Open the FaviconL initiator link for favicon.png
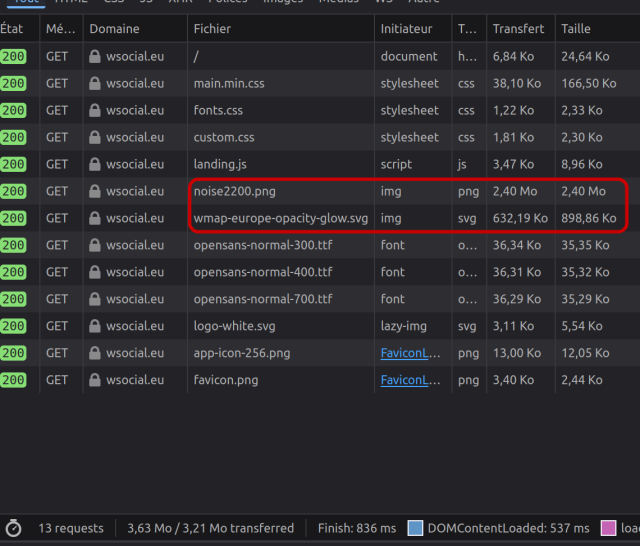Viewport: 640px width, 546px height. tap(409, 380)
